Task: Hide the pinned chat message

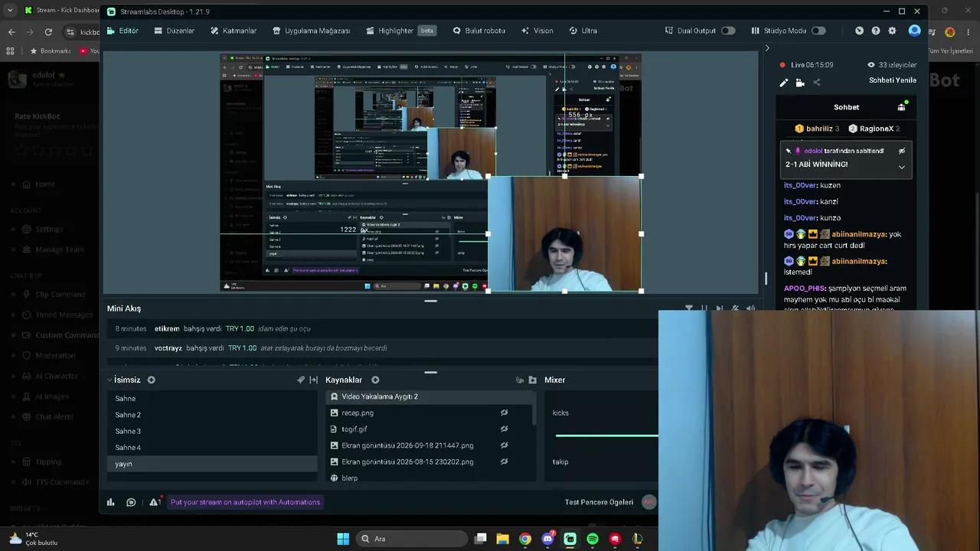Action: click(x=902, y=151)
